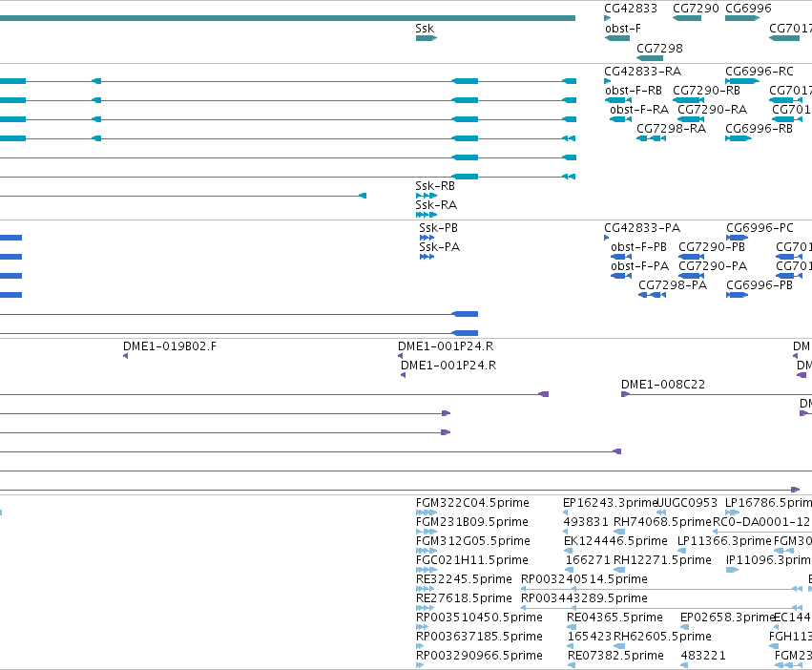Select CDS feature CG6996-PC

point(760,228)
